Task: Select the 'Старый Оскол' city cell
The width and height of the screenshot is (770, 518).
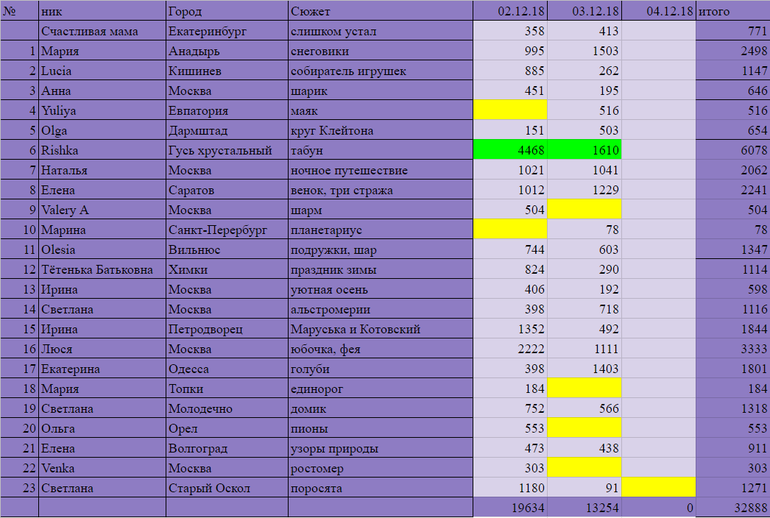Action: tap(226, 488)
